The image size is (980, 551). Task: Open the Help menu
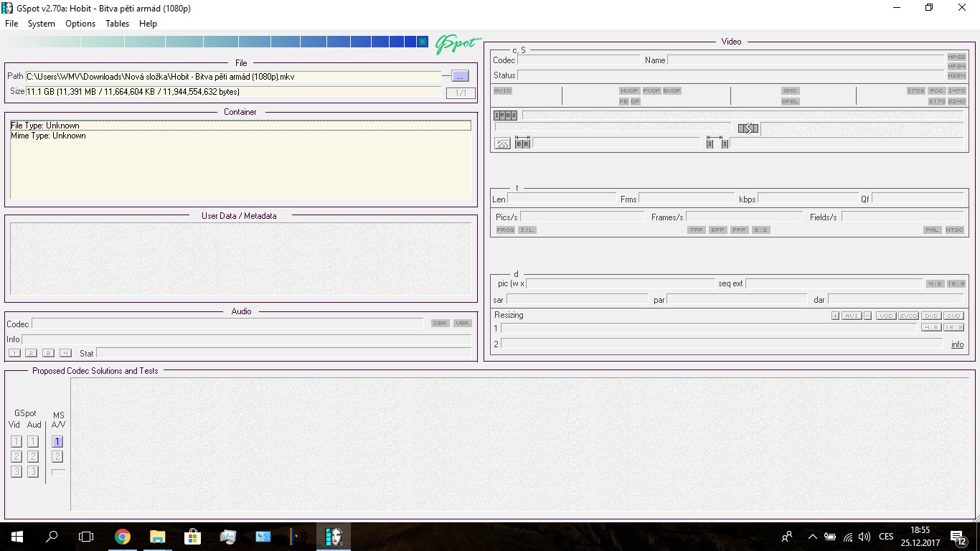coord(148,24)
